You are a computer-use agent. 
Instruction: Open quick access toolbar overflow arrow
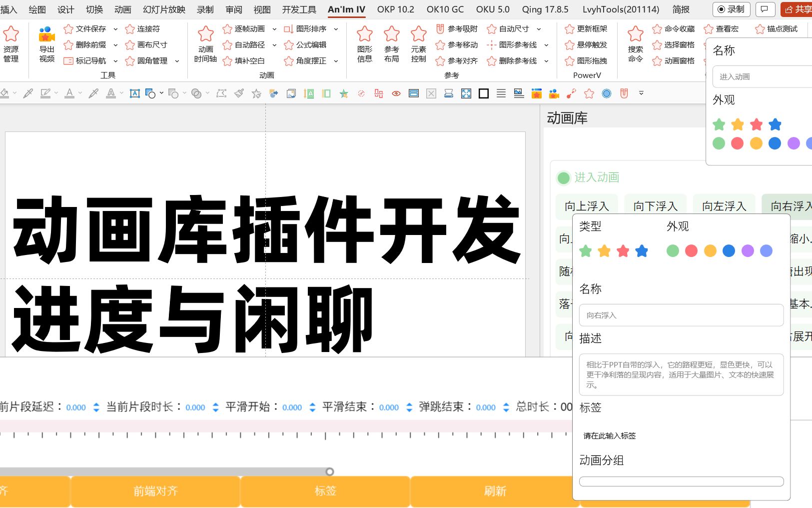[x=641, y=93]
